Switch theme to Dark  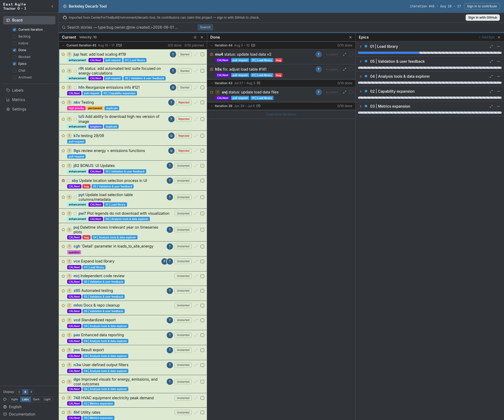click(x=36, y=399)
